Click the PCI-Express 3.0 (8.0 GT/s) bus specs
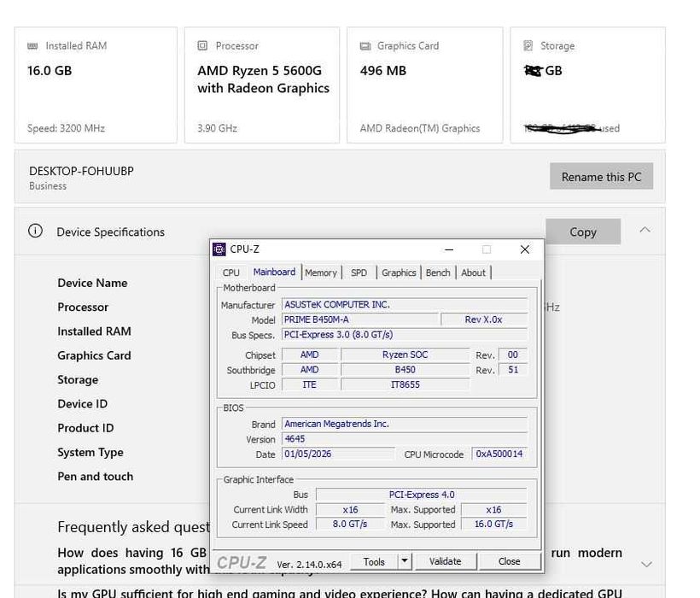This screenshot has height=598, width=700. (x=405, y=335)
